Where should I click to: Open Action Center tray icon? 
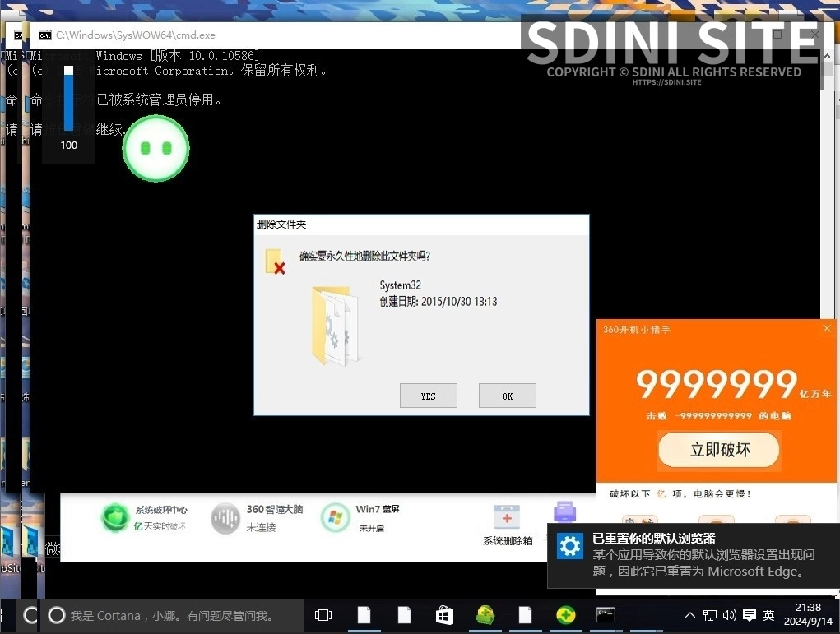(x=750, y=615)
